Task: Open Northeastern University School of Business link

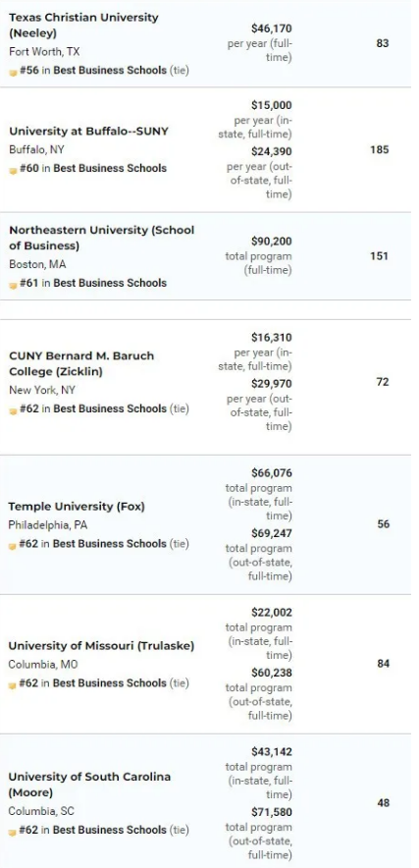Action: click(x=102, y=238)
